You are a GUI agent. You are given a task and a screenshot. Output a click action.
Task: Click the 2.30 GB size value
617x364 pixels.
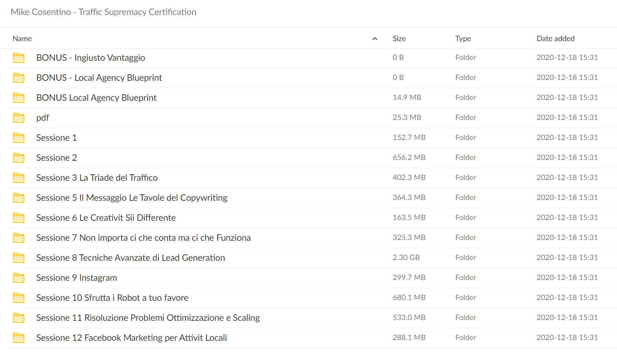(406, 258)
